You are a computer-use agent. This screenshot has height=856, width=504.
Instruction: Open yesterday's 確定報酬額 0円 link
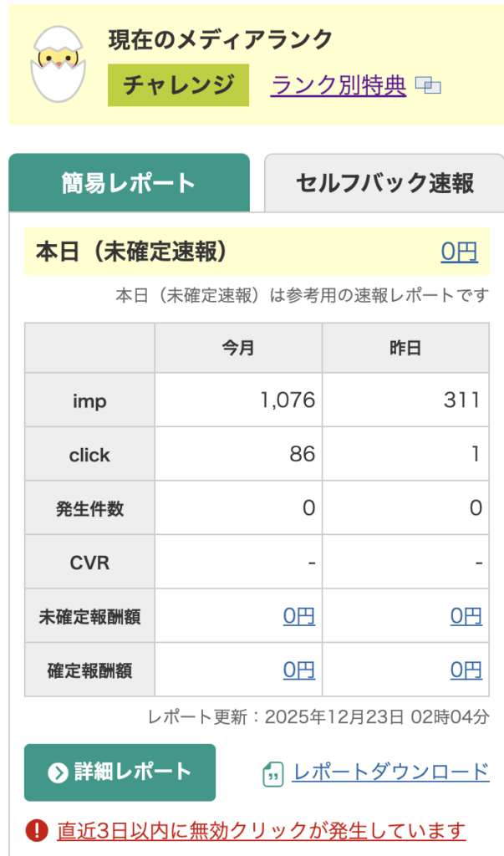click(466, 670)
